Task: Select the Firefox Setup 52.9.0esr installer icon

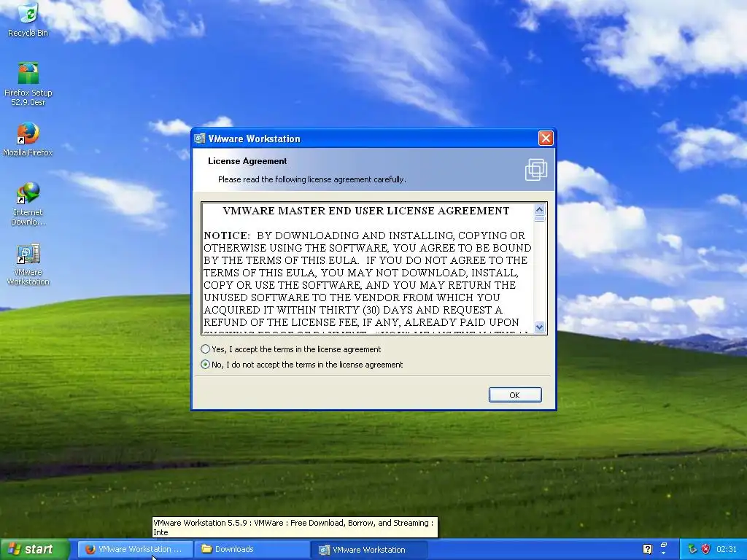Action: pos(28,84)
